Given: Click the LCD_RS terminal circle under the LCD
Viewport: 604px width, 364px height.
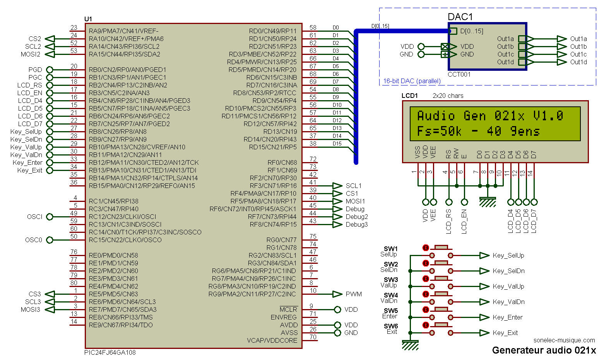Looking at the screenshot, I should pyautogui.click(x=449, y=202).
